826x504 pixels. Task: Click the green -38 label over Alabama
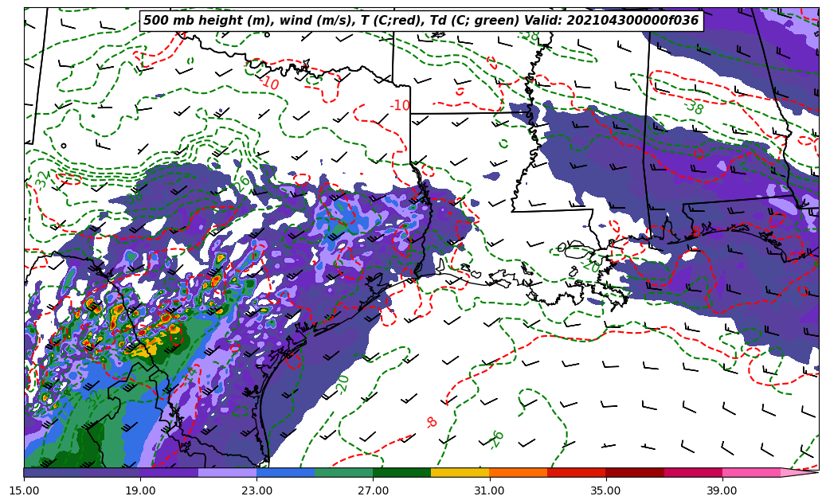pyautogui.click(x=695, y=107)
